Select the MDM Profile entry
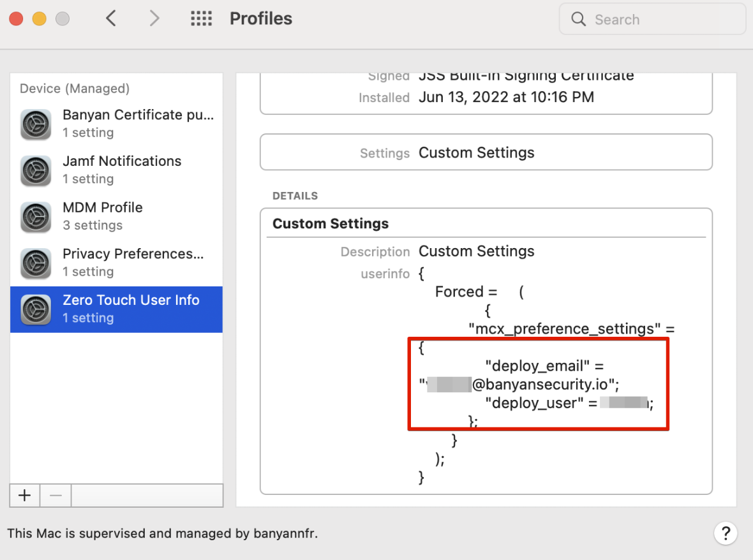 [116, 216]
